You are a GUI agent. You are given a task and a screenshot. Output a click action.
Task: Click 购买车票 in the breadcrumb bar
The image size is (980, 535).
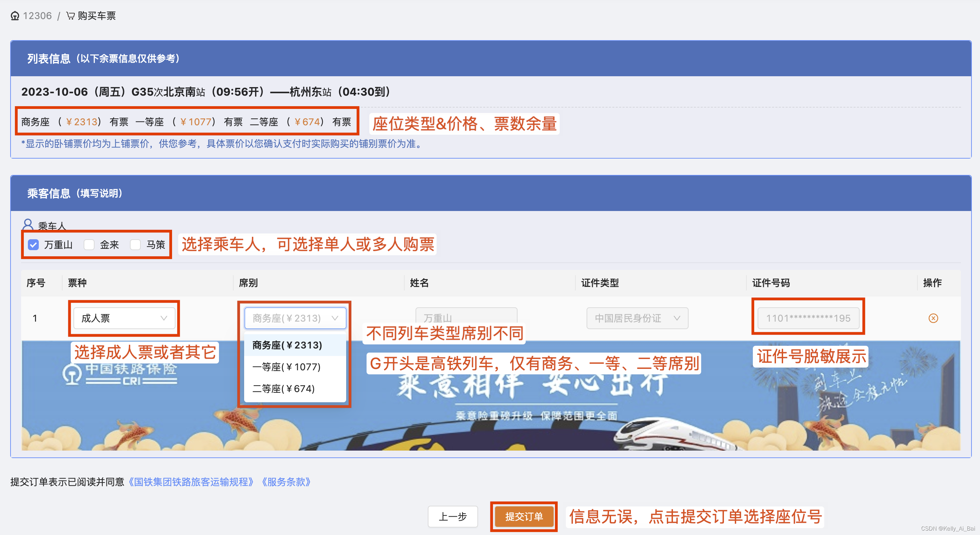[97, 16]
